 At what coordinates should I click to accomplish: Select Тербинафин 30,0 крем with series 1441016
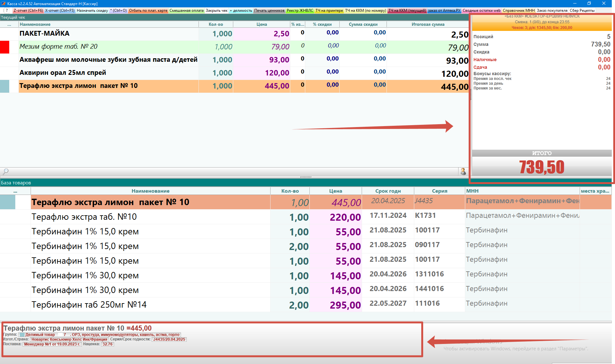coord(306,290)
